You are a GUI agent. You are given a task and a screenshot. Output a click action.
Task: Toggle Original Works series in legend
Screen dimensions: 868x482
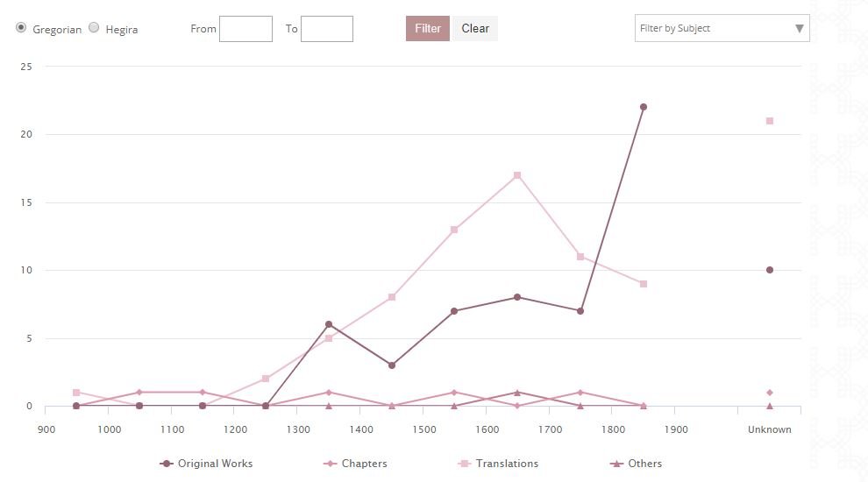[207, 464]
